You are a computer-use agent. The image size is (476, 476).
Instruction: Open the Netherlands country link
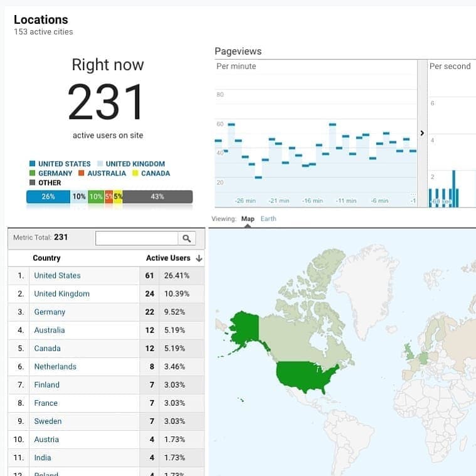tap(55, 366)
